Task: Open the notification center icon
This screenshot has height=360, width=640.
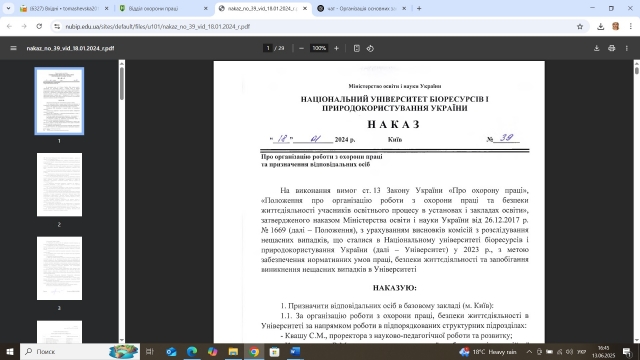Action: [627, 351]
